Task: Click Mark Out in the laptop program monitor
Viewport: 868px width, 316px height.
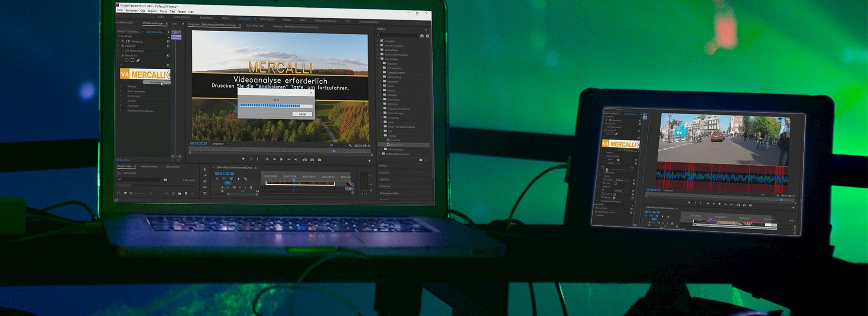Action: coord(258,159)
